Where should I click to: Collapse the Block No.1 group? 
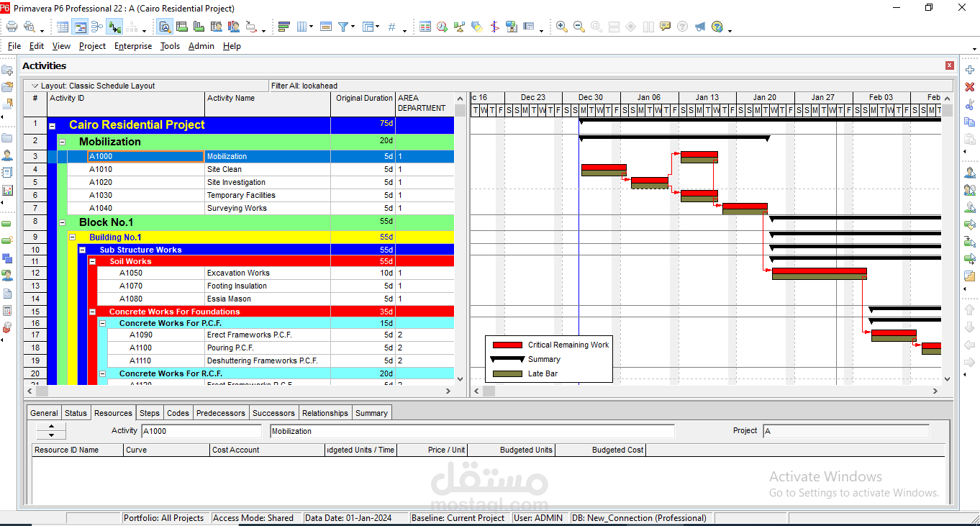(62, 222)
